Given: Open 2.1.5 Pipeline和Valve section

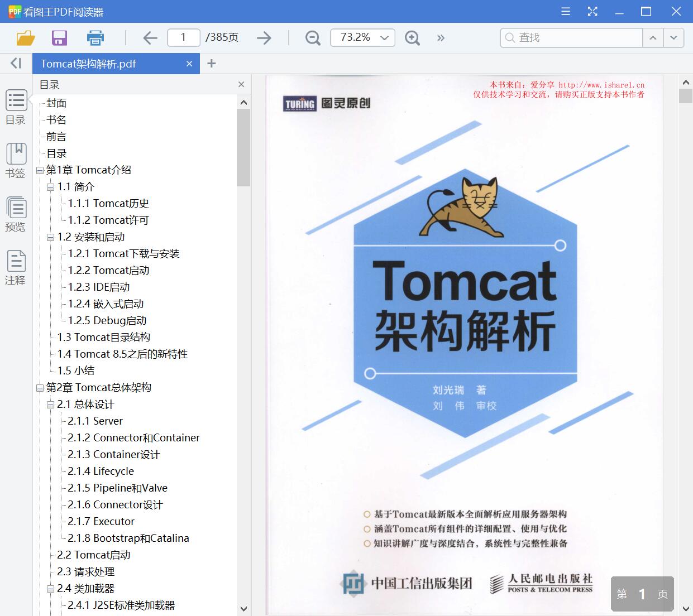Looking at the screenshot, I should 117,488.
